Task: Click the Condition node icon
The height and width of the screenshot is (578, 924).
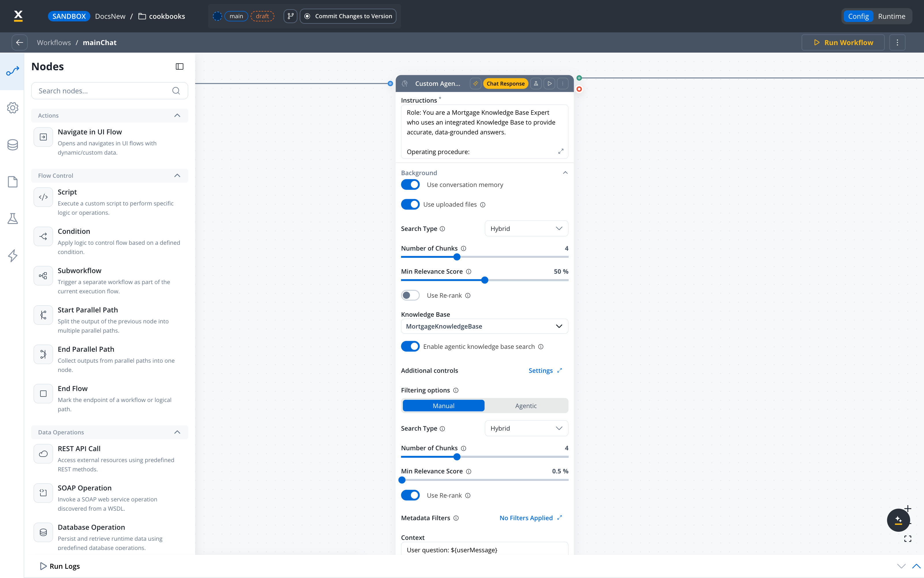Action: point(43,236)
